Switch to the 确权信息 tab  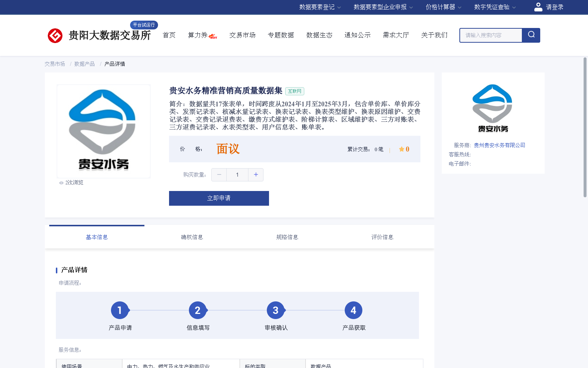192,237
